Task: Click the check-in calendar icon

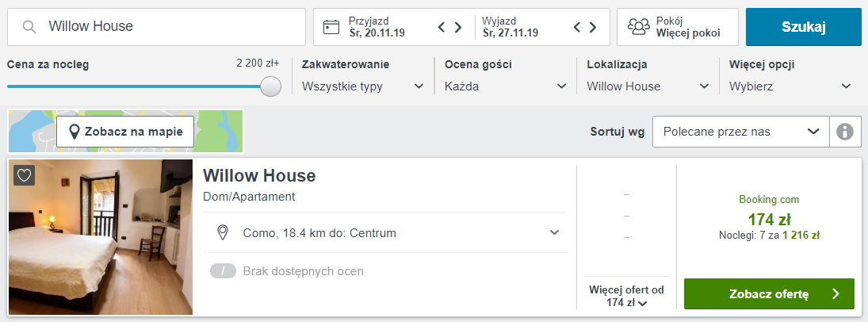Action: (331, 27)
